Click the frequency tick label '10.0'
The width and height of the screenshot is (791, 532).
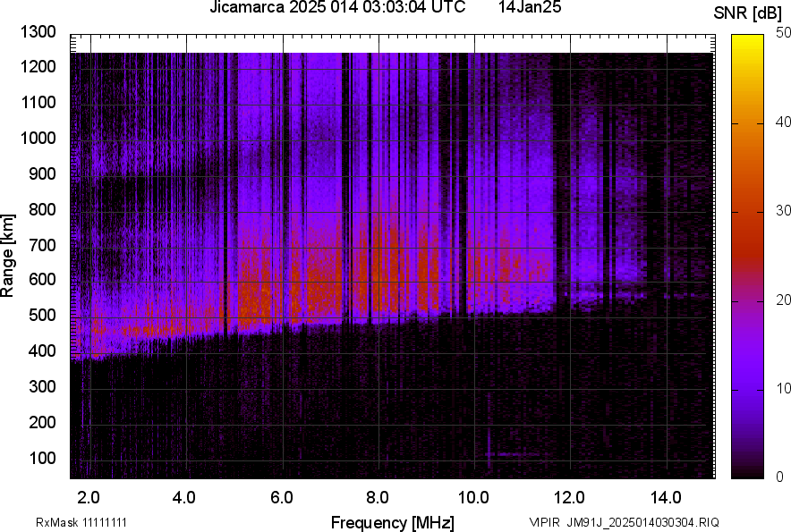(x=472, y=498)
